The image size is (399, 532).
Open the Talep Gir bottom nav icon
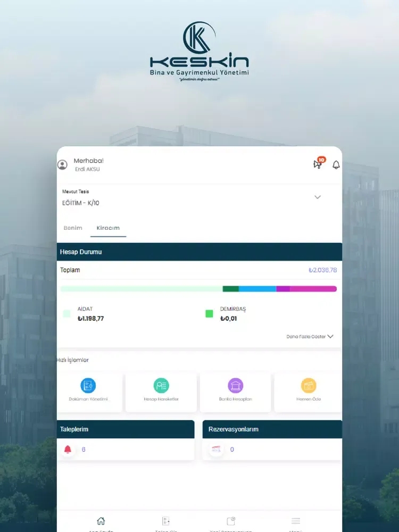(166, 521)
